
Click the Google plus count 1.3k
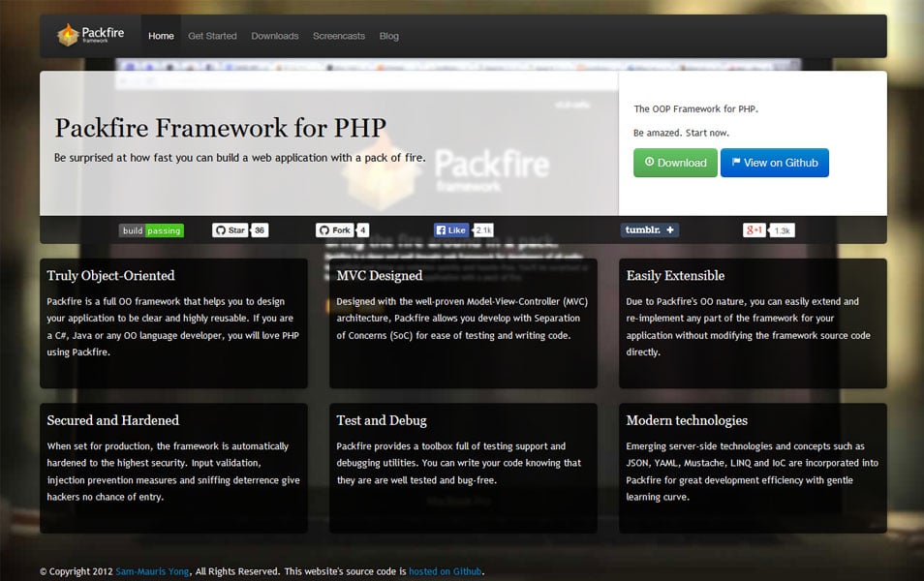click(783, 230)
